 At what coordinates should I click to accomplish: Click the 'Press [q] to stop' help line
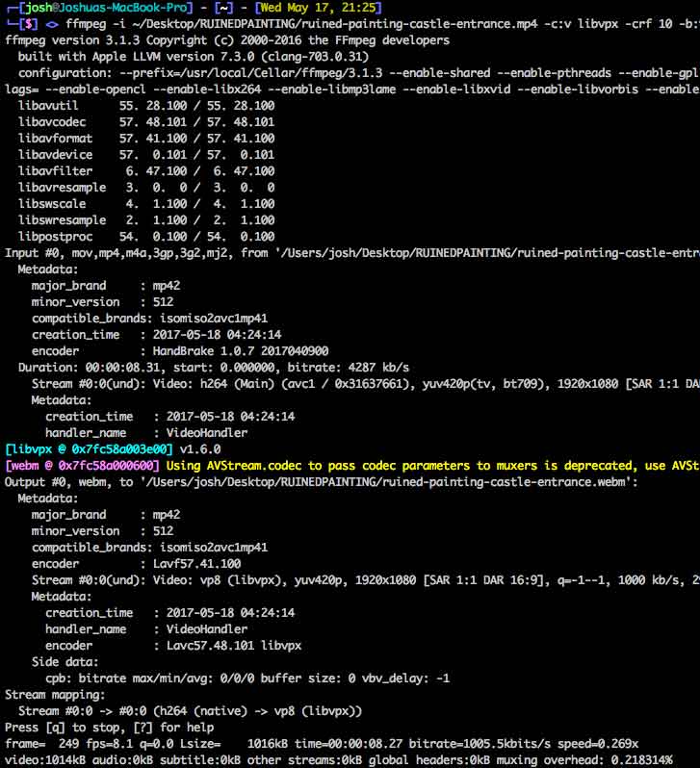[109, 728]
